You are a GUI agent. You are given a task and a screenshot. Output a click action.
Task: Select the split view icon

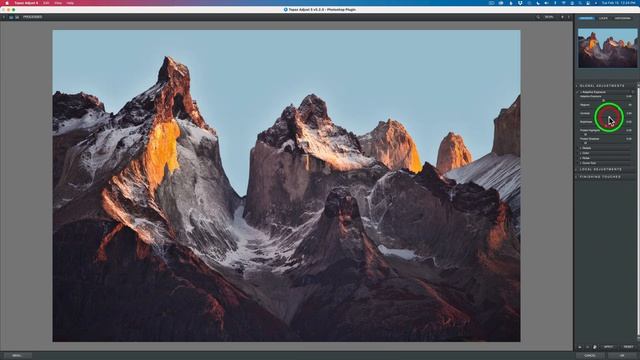point(17,17)
